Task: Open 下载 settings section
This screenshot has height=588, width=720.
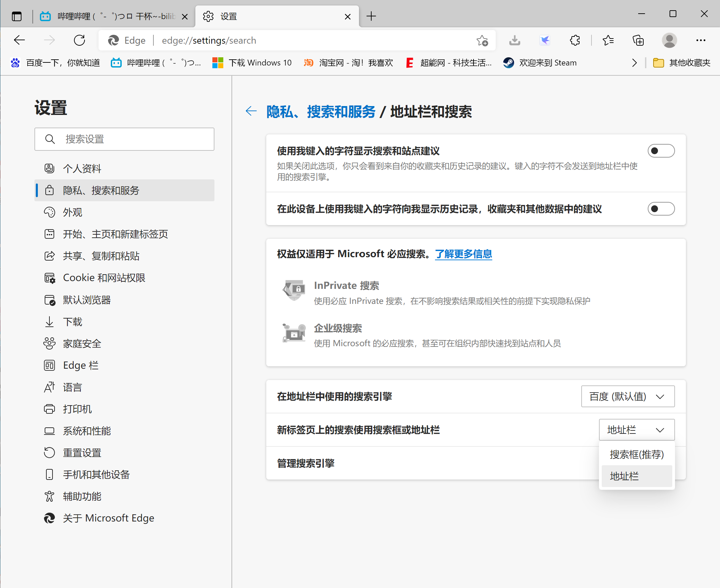Action: (124, 322)
